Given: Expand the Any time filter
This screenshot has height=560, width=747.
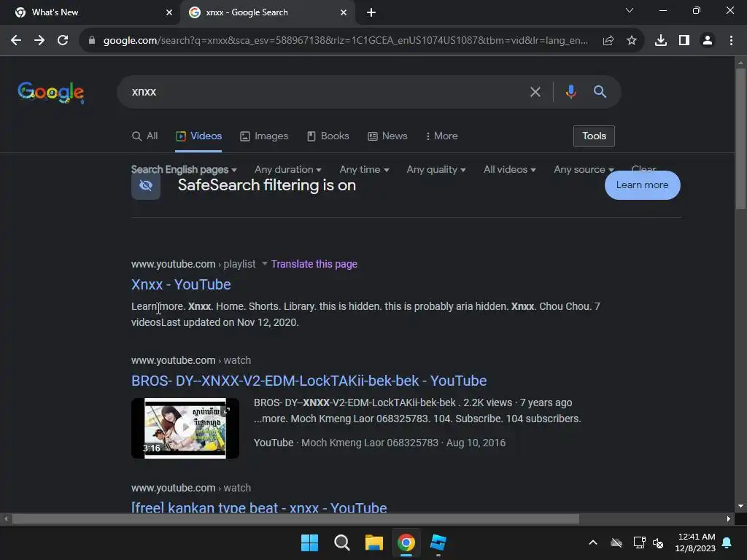Looking at the screenshot, I should [365, 169].
